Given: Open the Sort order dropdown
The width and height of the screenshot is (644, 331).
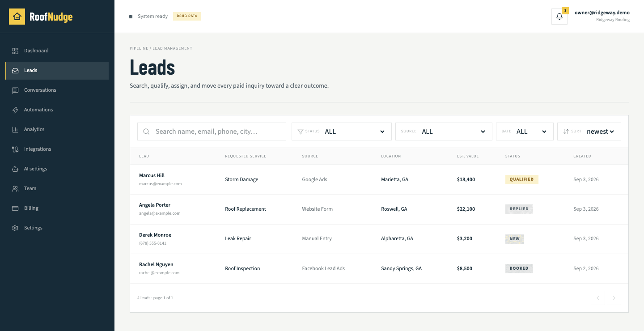Looking at the screenshot, I should 589,132.
